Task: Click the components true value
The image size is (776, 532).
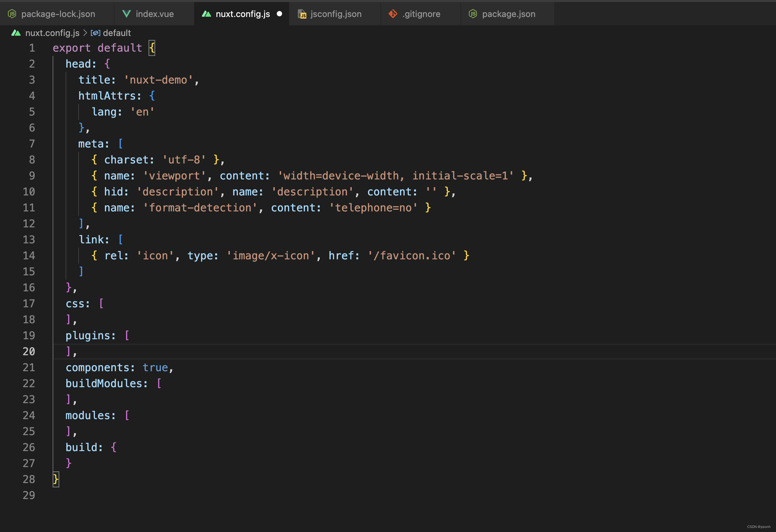Action: click(x=155, y=368)
